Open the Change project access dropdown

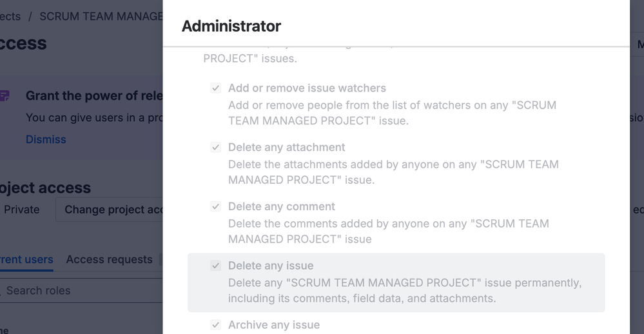110,210
